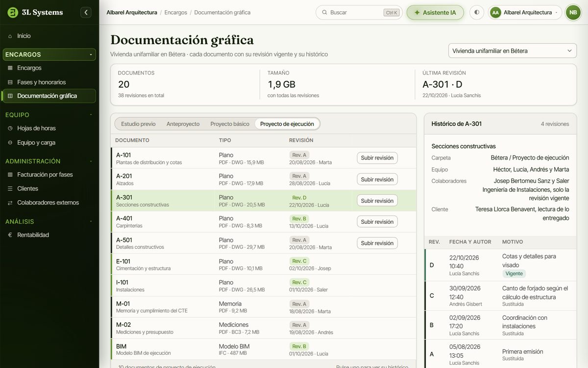Click the Documentación gráfica sidebar icon

(10, 96)
